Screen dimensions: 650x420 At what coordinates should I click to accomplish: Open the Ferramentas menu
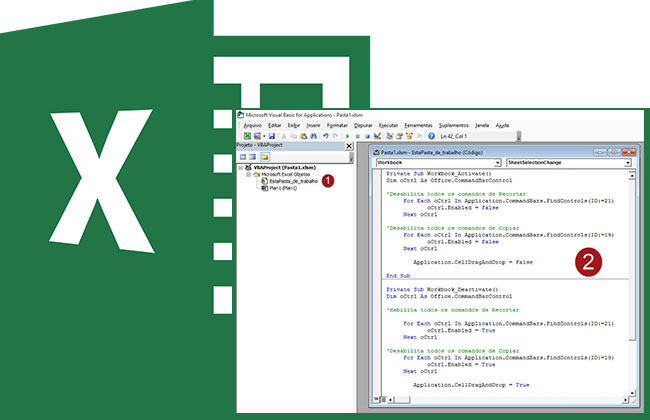coord(418,125)
